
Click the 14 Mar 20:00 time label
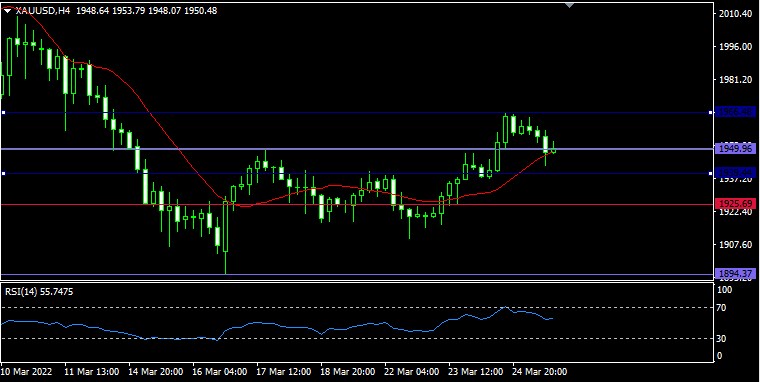[x=156, y=372]
